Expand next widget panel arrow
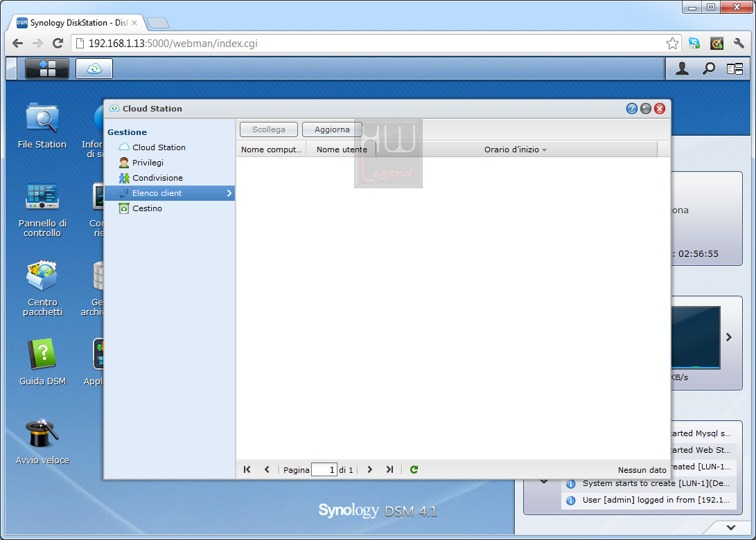Screen dimensions: 756x540 (x=729, y=338)
